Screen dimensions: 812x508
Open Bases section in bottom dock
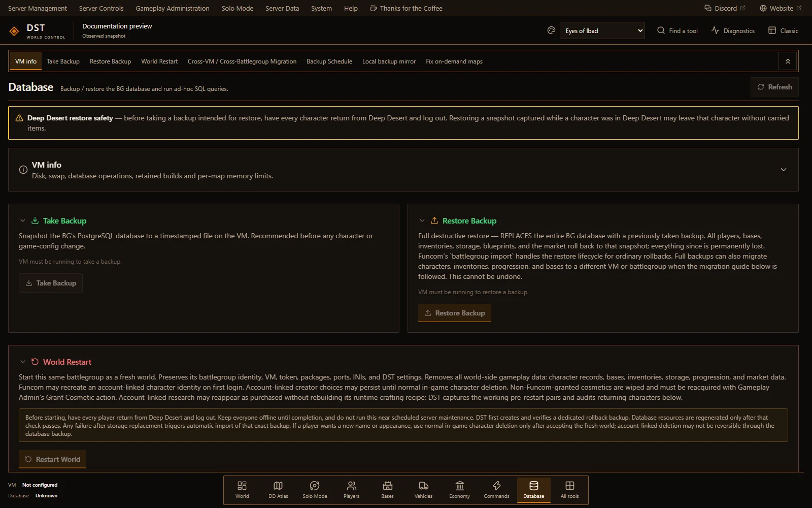point(387,490)
